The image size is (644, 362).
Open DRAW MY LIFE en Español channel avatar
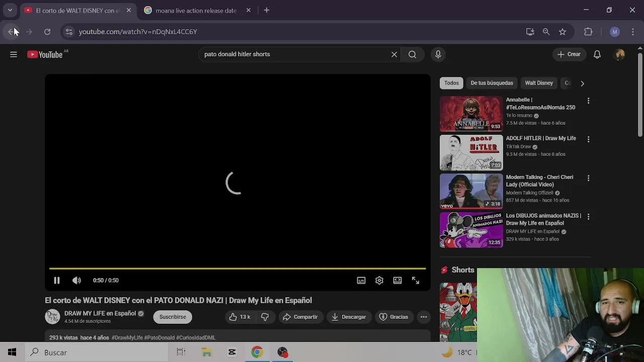52,317
